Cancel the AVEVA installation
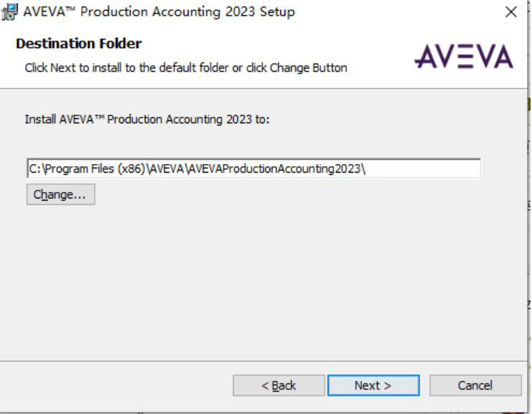532x414 pixels. pyautogui.click(x=475, y=385)
